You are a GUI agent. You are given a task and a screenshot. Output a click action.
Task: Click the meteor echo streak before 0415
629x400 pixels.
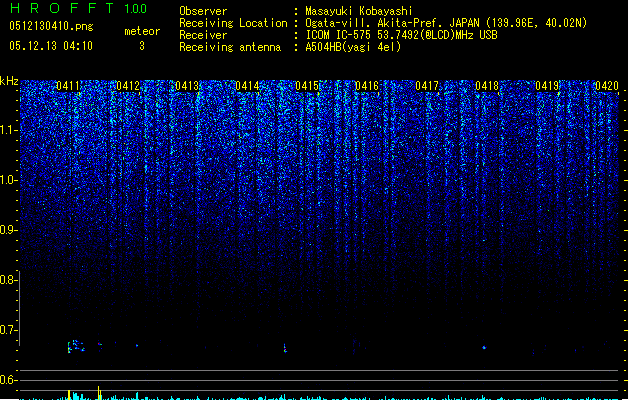pyautogui.click(x=285, y=348)
